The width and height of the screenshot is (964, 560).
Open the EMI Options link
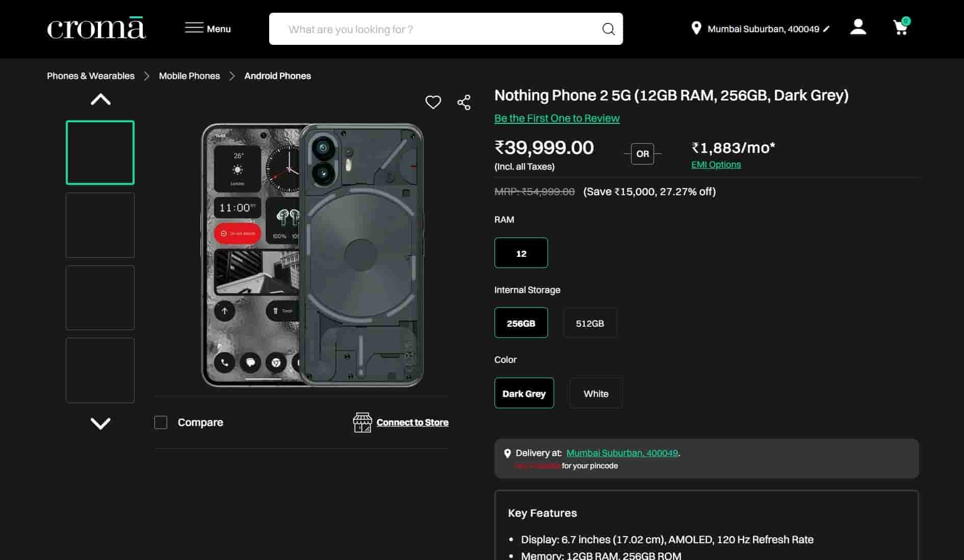click(716, 165)
